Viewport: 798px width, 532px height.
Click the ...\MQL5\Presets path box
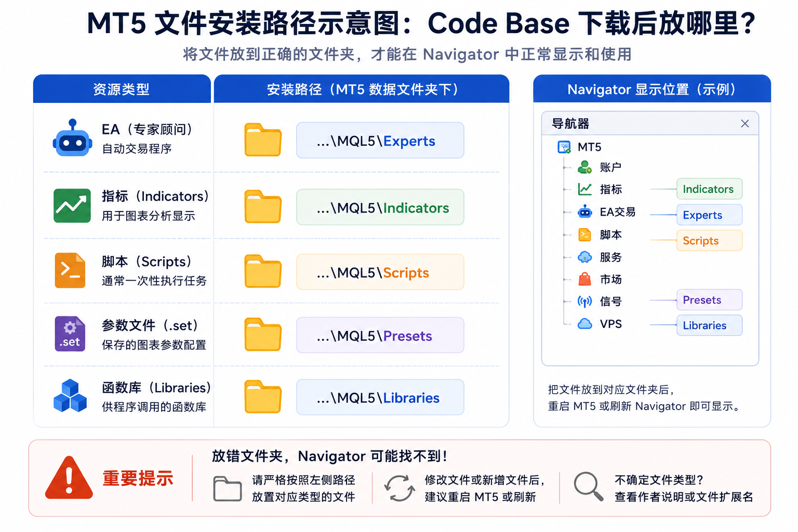(380, 335)
